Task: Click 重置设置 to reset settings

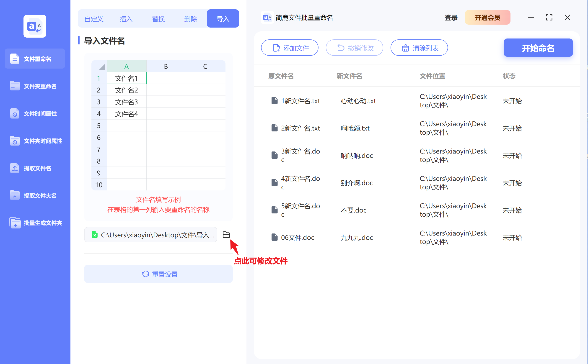Action: (158, 274)
